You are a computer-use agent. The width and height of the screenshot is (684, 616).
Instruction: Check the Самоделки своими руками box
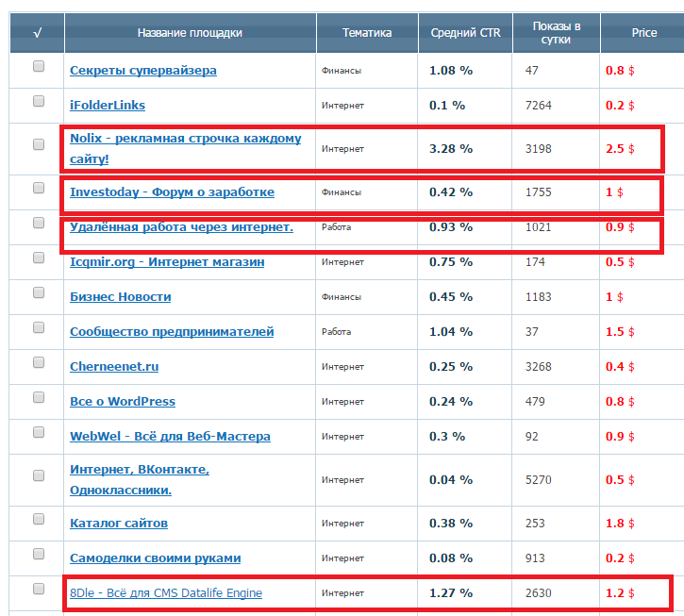tap(39, 554)
